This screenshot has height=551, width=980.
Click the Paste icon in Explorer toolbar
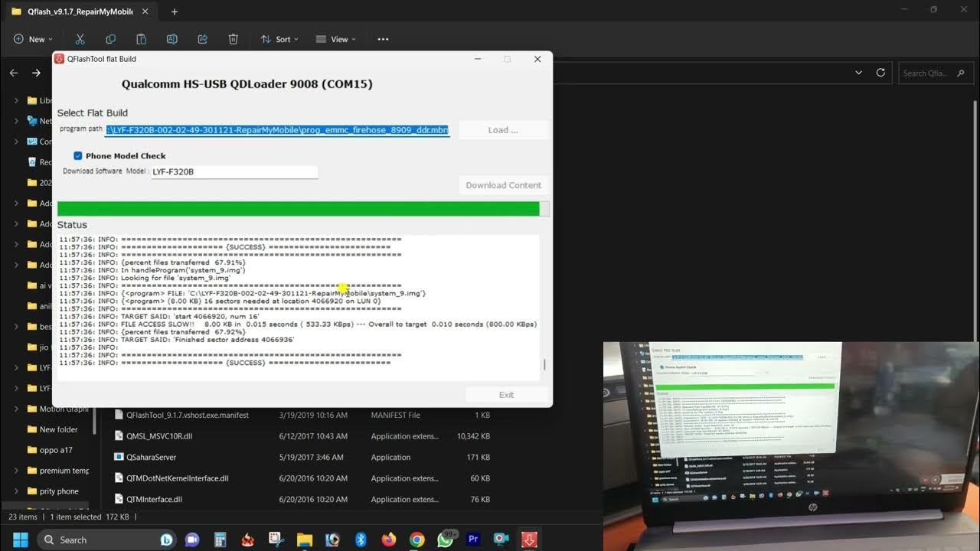141,39
